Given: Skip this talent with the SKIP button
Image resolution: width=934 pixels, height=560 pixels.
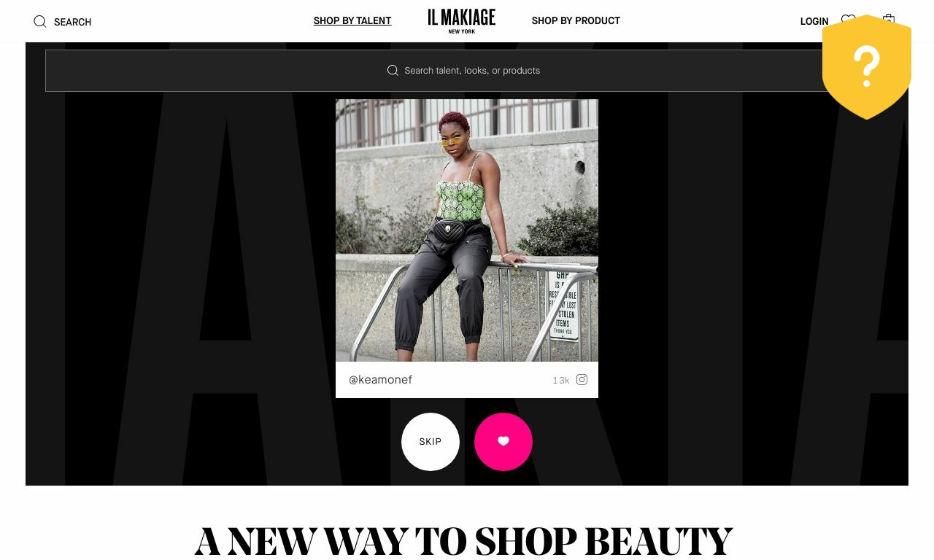Looking at the screenshot, I should [x=431, y=442].
